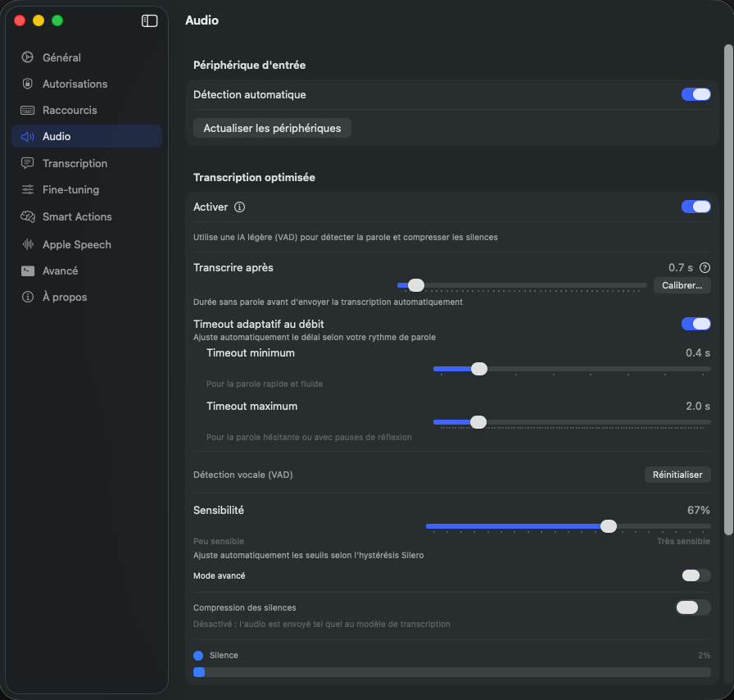Click the Silence level progress bar
Image resolution: width=734 pixels, height=700 pixels.
point(451,672)
